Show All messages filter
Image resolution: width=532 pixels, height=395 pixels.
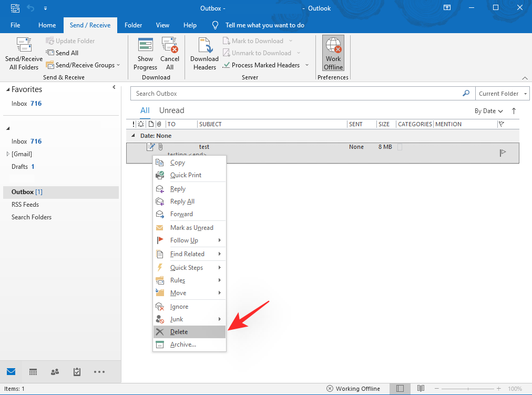[145, 110]
